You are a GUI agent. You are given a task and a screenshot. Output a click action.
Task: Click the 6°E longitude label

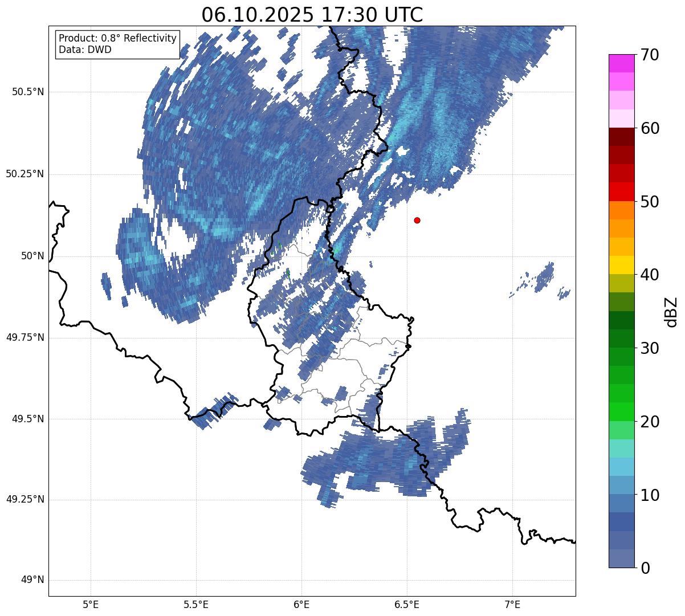pos(301,604)
